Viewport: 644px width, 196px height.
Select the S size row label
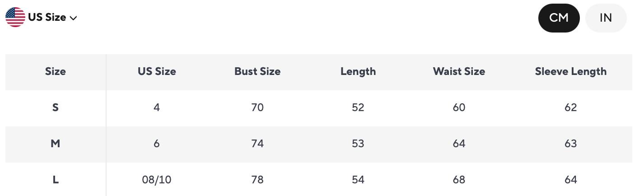coord(56,107)
